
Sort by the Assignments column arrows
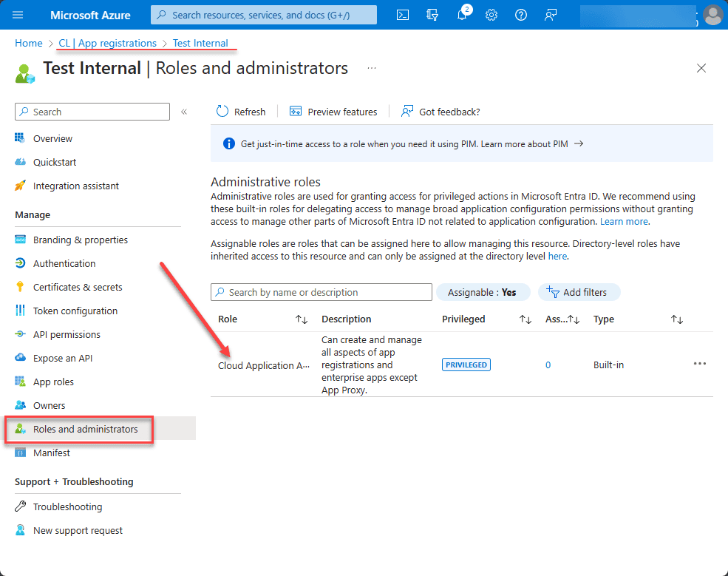tap(574, 319)
